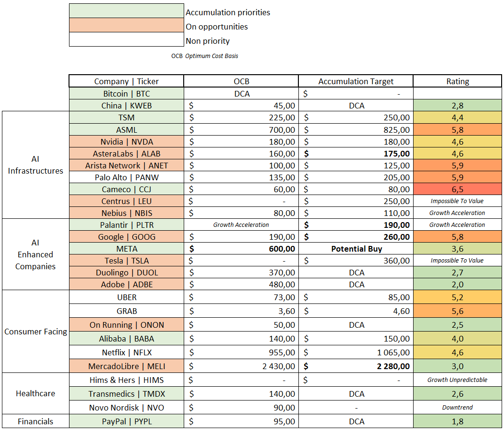Click the 1,8 rating for PayPal
The height and width of the screenshot is (430, 504).
point(457,421)
